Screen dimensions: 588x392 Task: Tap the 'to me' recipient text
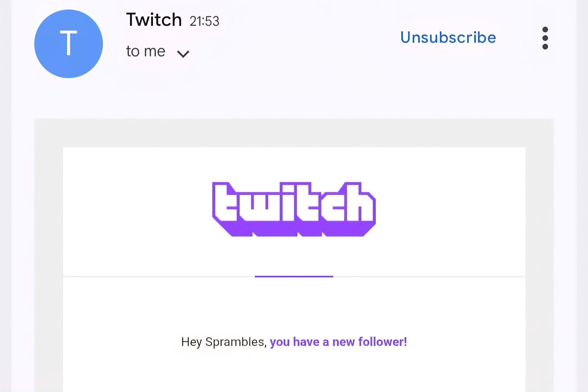pos(146,51)
